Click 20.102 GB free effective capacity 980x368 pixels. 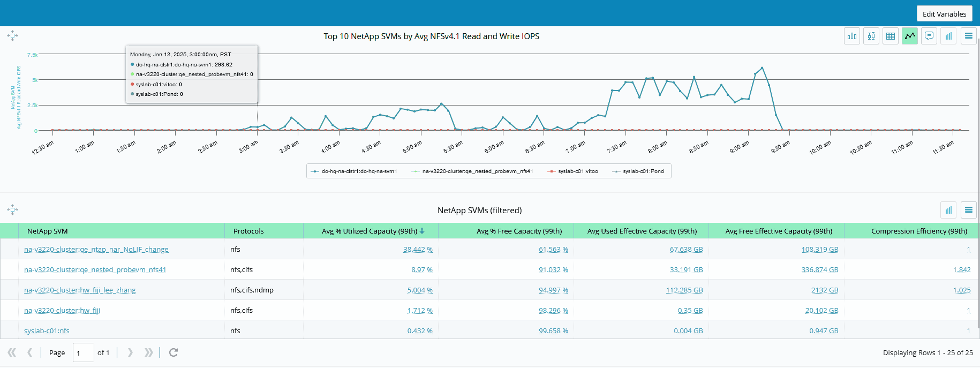822,310
